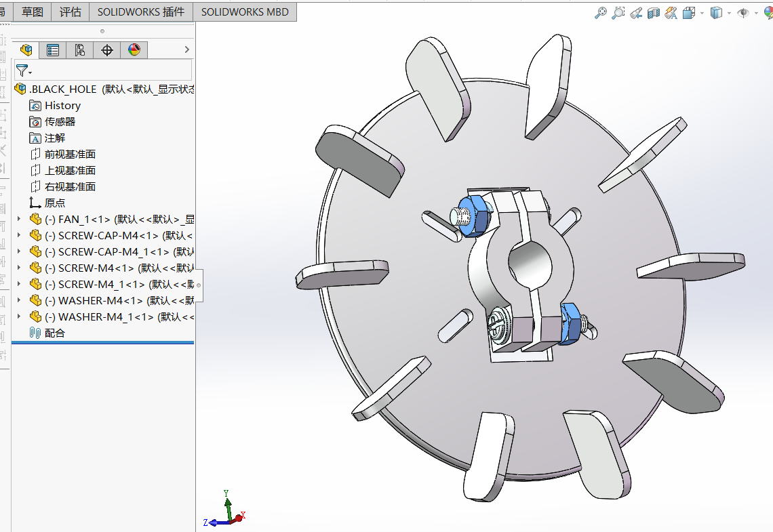Toggle the Hide/Show Items eye icon
Viewport: 773px width, 532px height.
(743, 13)
